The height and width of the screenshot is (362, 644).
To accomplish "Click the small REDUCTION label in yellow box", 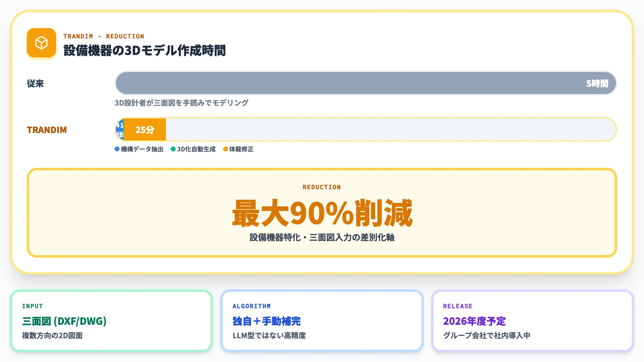I will pyautogui.click(x=322, y=187).
